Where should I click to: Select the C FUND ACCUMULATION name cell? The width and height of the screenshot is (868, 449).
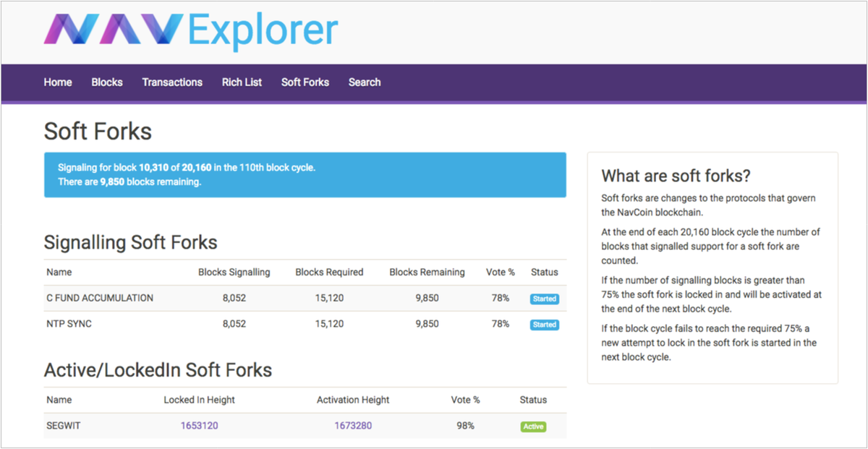(x=100, y=298)
